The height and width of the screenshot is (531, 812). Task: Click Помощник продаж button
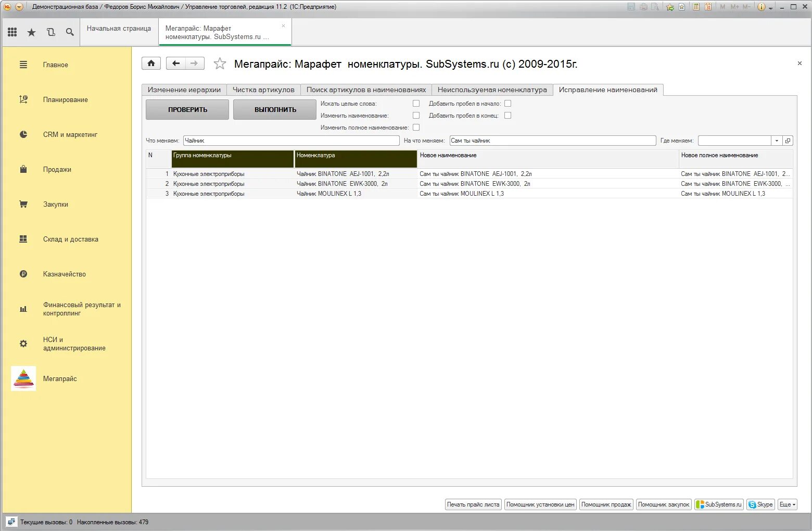606,504
